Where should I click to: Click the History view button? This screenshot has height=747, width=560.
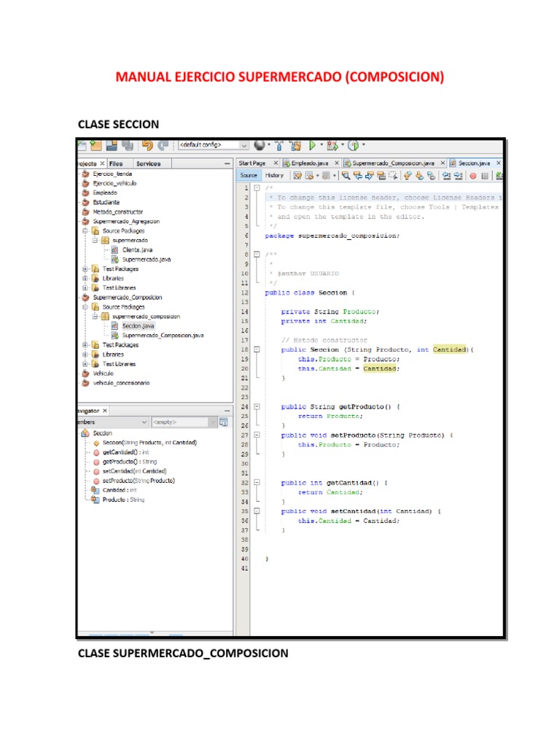tap(274, 176)
